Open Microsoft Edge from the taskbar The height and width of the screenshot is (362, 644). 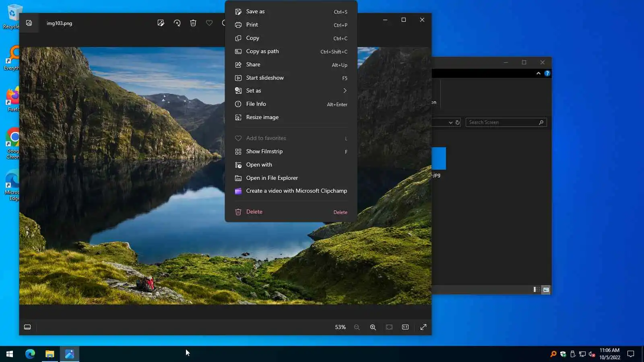(30, 354)
